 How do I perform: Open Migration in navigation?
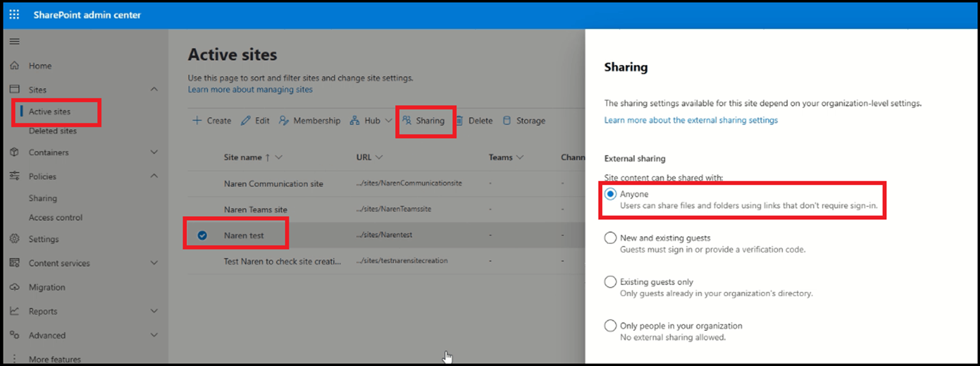(x=47, y=287)
